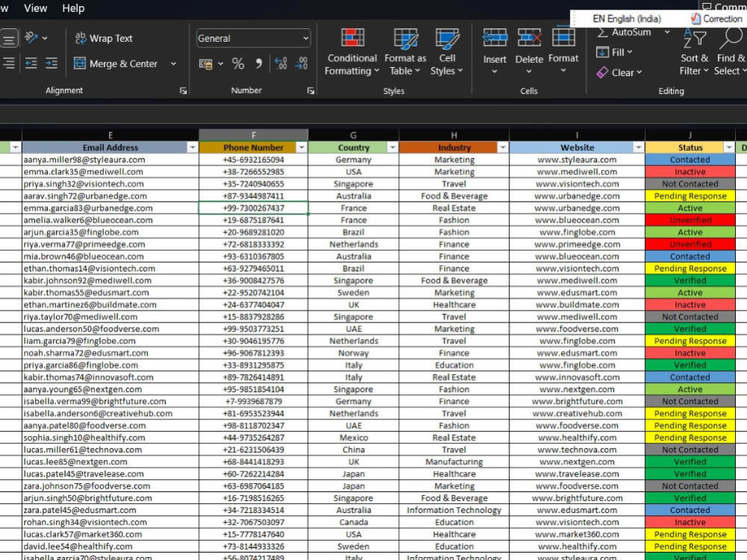Open Industry column filter dropdown
Image resolution: width=747 pixels, height=560 pixels.
point(503,148)
